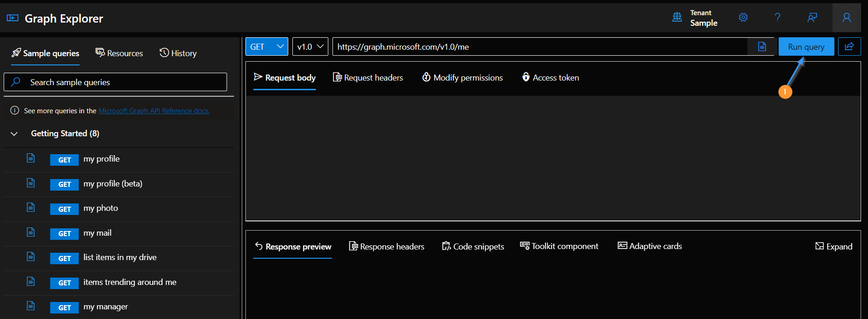Switch to the Sample queries tab
The height and width of the screenshot is (319, 868).
(46, 53)
